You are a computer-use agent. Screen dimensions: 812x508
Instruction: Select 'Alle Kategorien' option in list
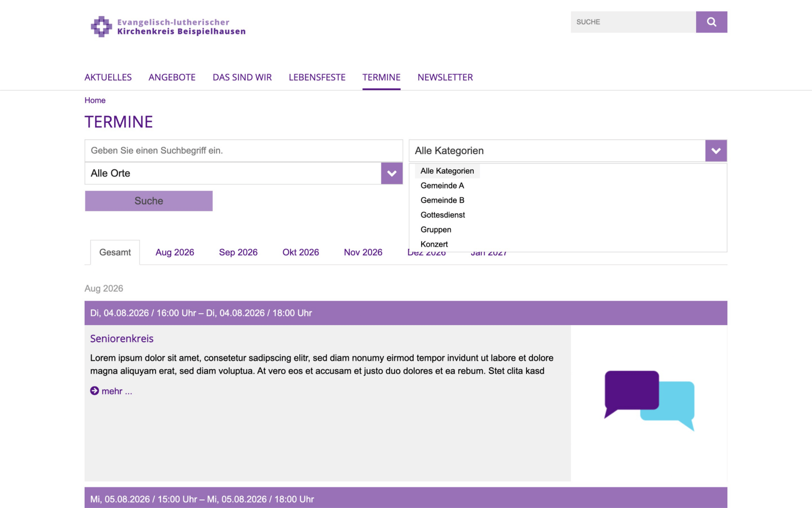click(x=447, y=171)
